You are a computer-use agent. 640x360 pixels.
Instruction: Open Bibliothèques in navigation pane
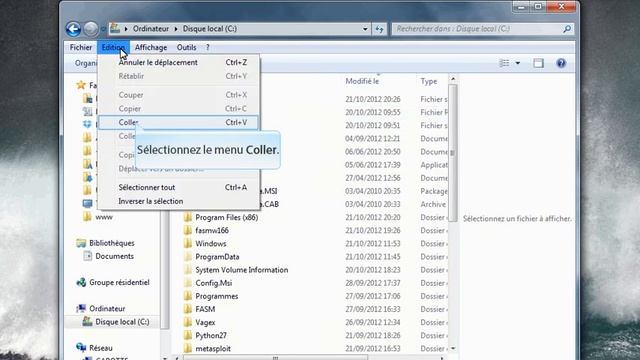click(x=111, y=243)
